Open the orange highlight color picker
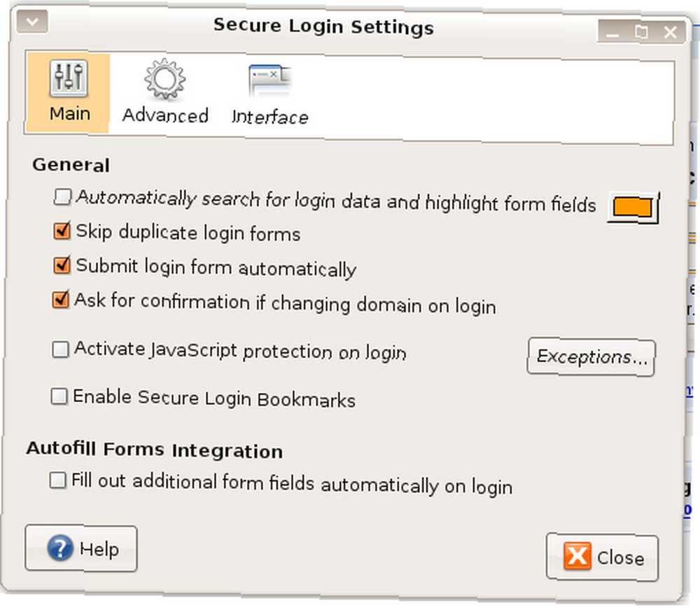 pyautogui.click(x=633, y=208)
